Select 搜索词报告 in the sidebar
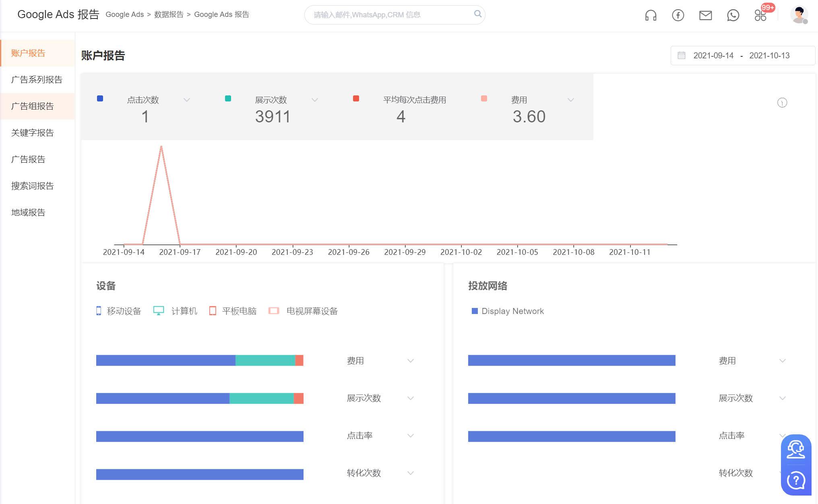This screenshot has height=504, width=818. [x=37, y=186]
